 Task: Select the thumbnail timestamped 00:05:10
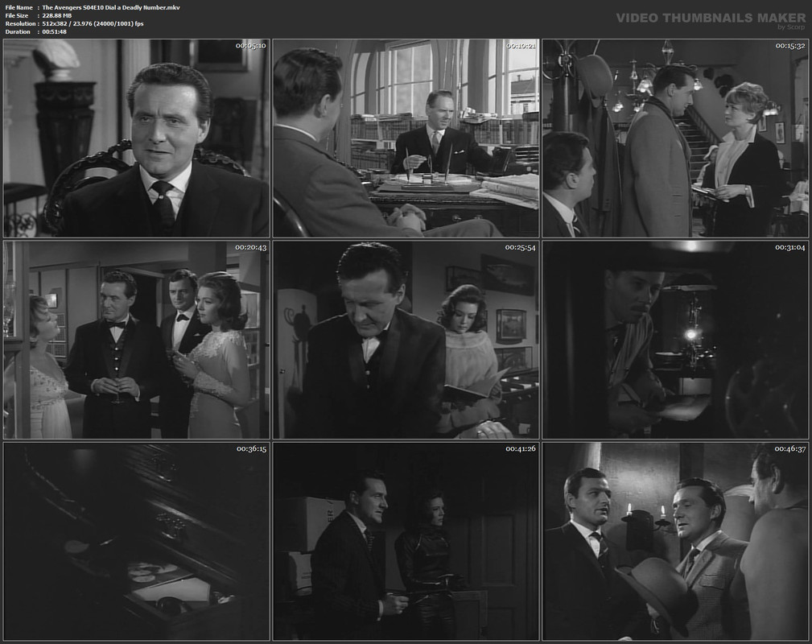pyautogui.click(x=136, y=138)
